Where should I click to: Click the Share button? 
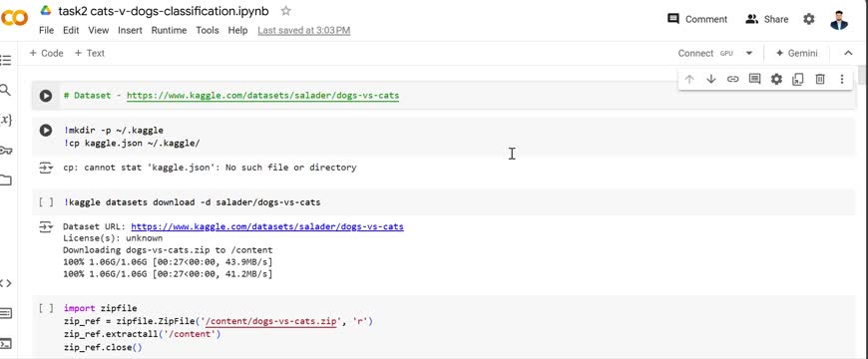click(766, 19)
